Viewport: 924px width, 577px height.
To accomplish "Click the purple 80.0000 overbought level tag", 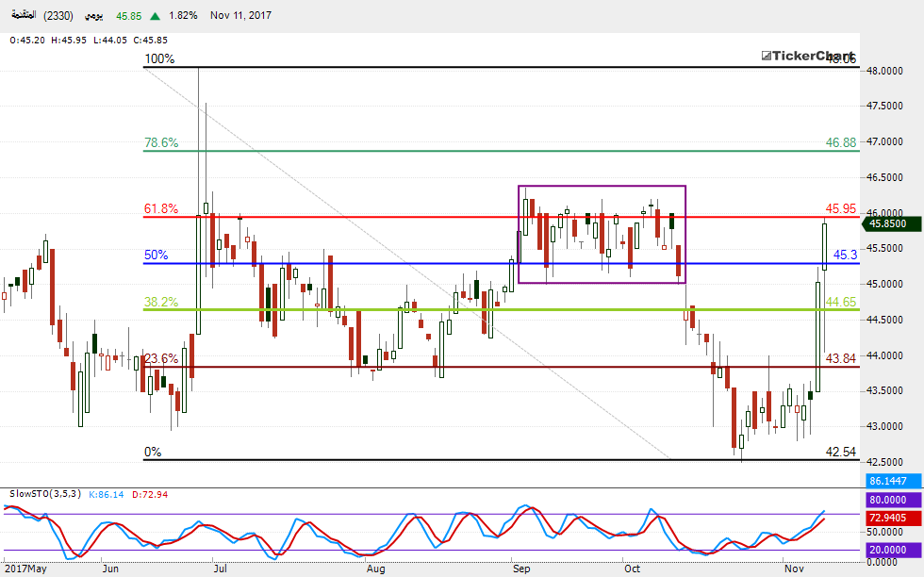I will coord(891,500).
